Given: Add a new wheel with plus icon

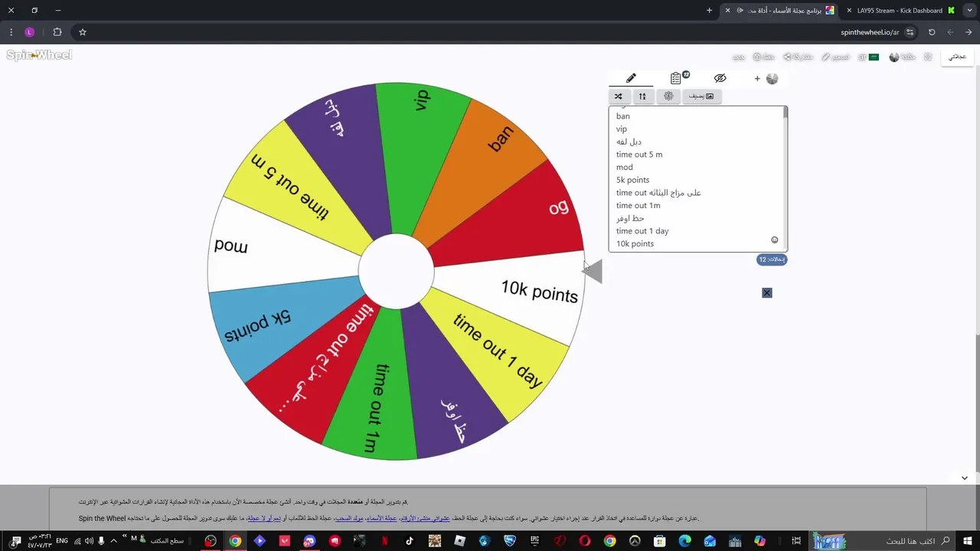Looking at the screenshot, I should (x=757, y=78).
